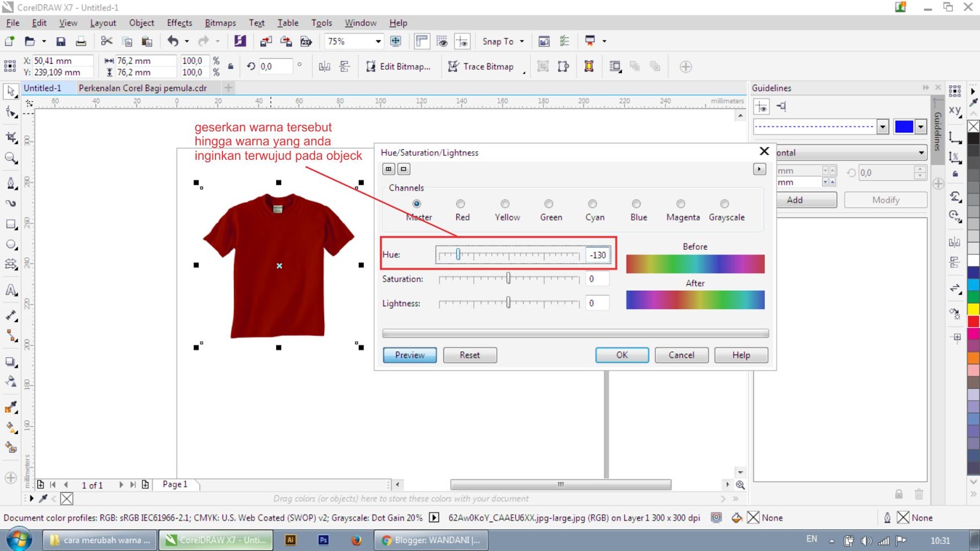This screenshot has height=551, width=980.
Task: Select the Pick tool in the toolbox
Action: pos(11,92)
